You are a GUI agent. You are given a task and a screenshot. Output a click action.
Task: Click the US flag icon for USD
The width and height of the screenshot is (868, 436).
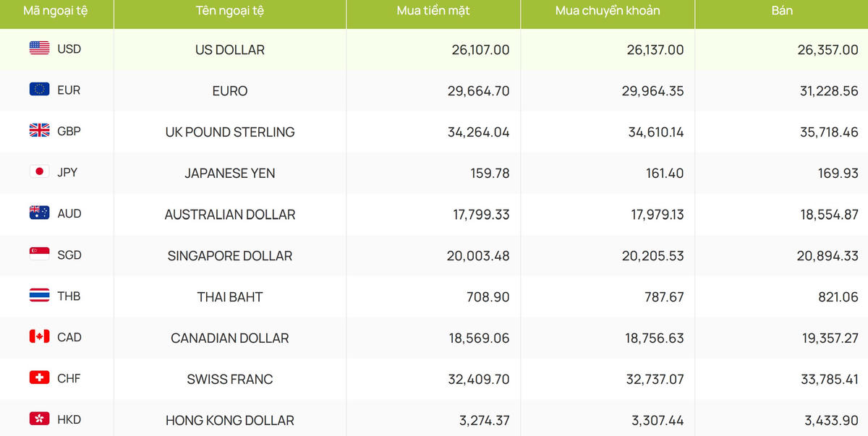[x=39, y=48]
